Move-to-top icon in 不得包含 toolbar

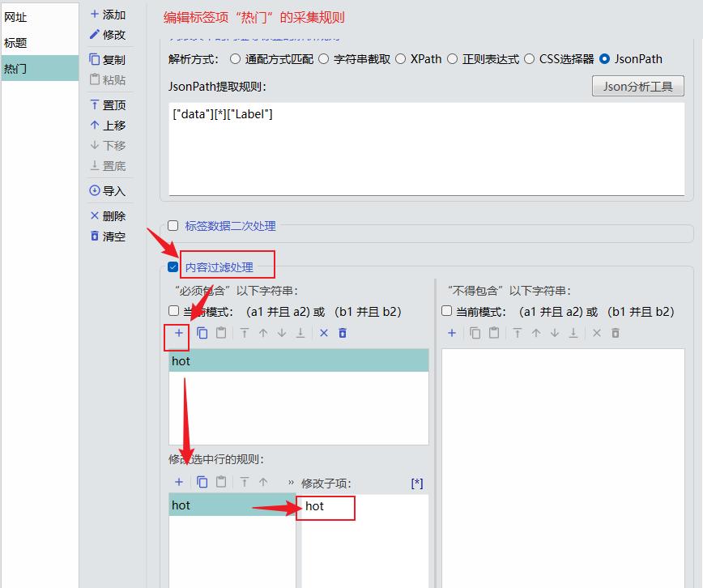coord(518,333)
